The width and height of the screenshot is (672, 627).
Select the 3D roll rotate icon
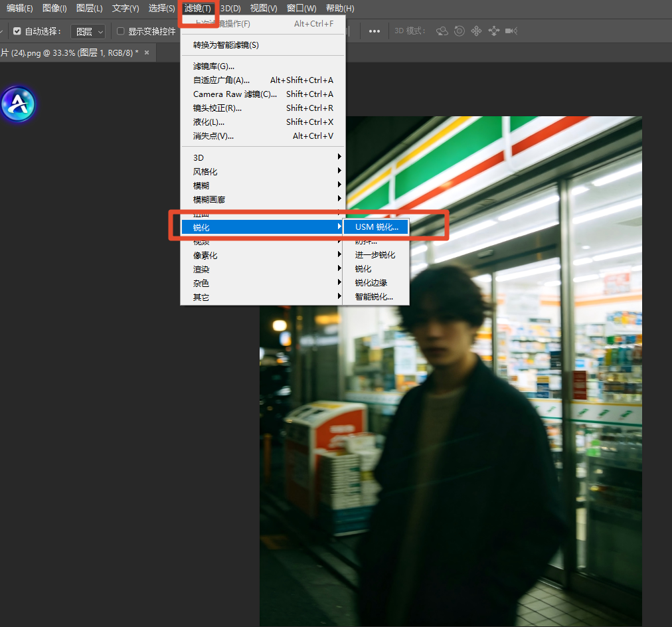click(459, 31)
